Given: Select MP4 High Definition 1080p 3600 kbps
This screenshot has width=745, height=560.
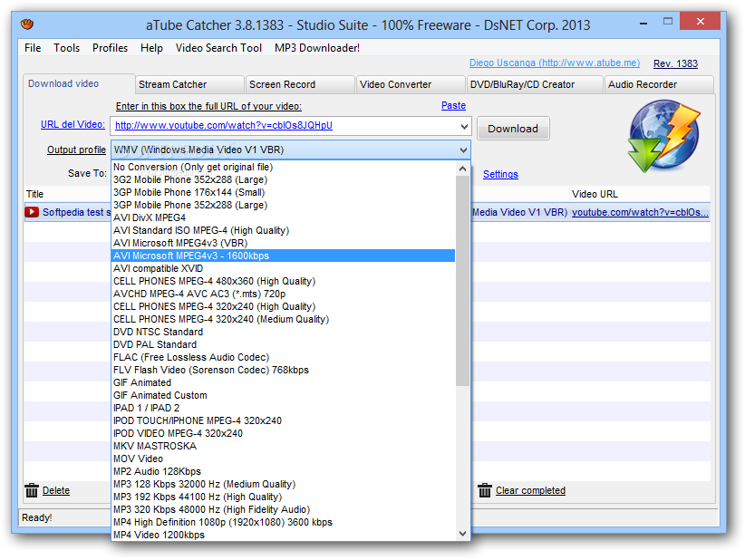Looking at the screenshot, I should [x=283, y=522].
